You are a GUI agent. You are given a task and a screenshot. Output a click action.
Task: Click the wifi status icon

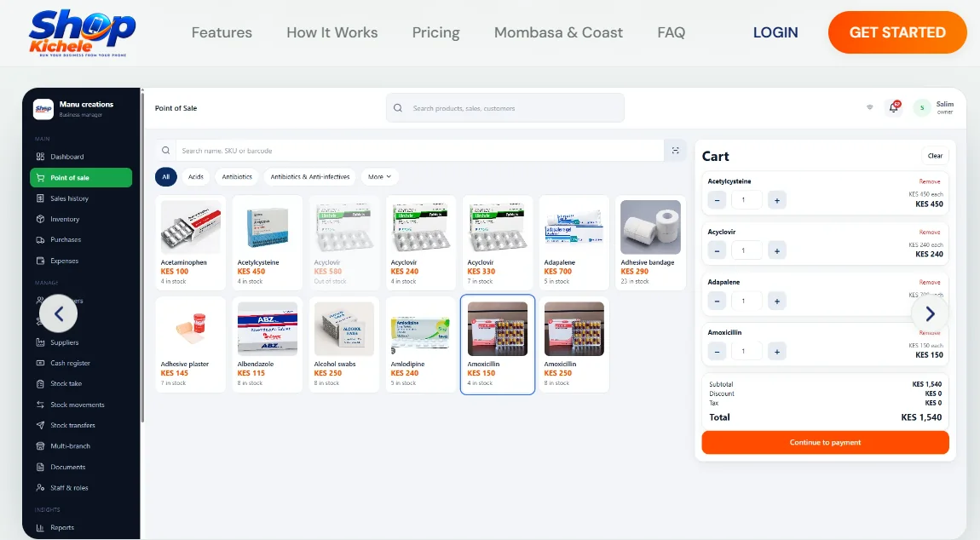click(x=869, y=107)
